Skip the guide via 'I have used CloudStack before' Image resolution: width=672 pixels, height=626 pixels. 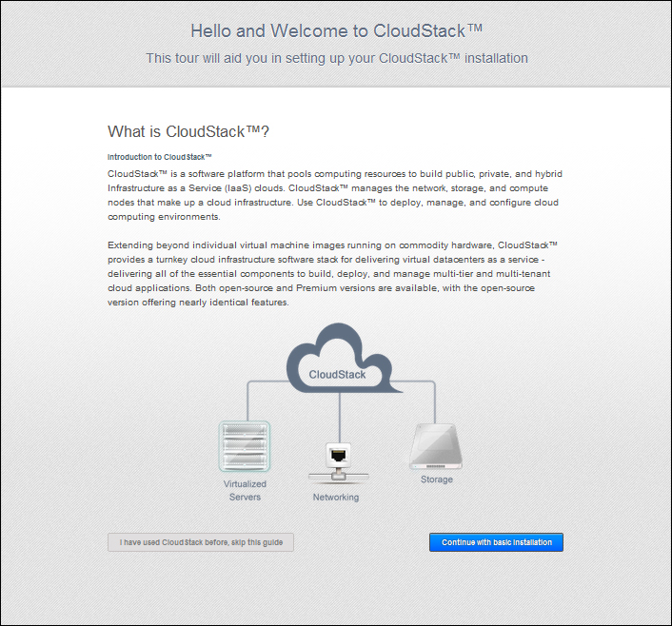pos(201,542)
